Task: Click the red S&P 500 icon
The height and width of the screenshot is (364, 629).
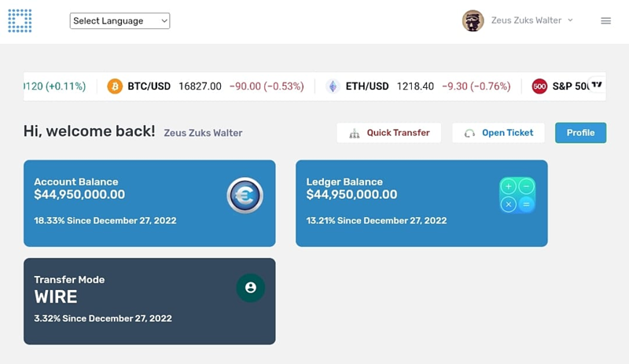Action: [x=539, y=86]
